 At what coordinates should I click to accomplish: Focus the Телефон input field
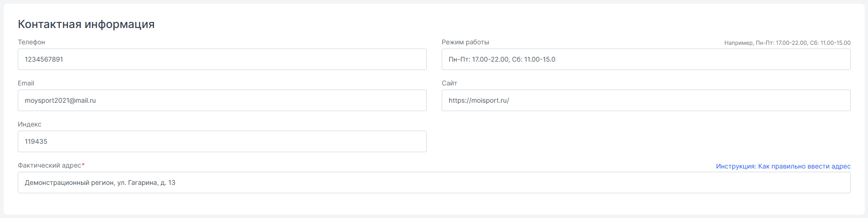(222, 59)
